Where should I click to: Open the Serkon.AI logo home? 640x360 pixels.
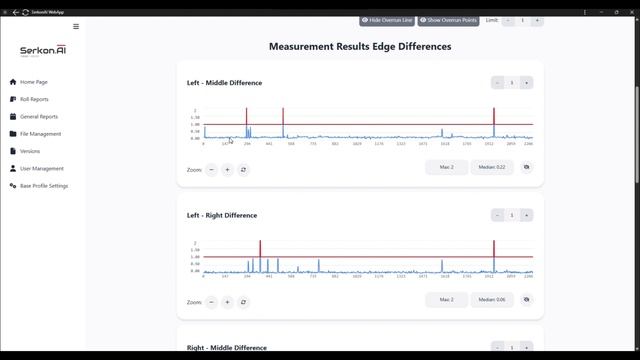coord(43,51)
